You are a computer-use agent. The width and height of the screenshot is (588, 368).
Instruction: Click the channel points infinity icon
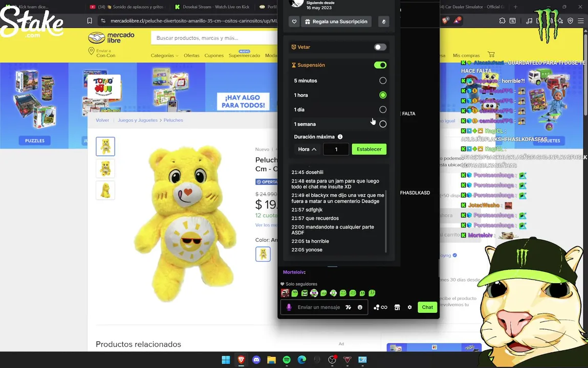coord(380,307)
